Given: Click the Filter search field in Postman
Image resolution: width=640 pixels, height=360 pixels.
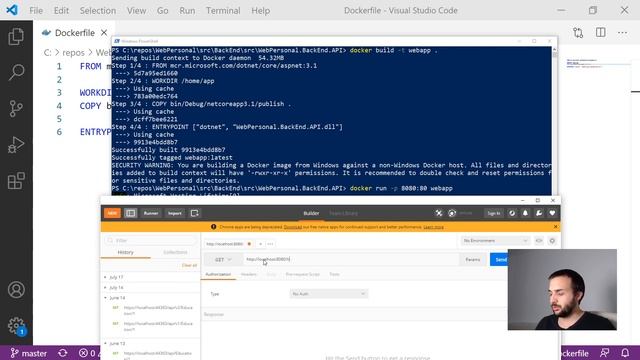Looking at the screenshot, I should point(151,240).
